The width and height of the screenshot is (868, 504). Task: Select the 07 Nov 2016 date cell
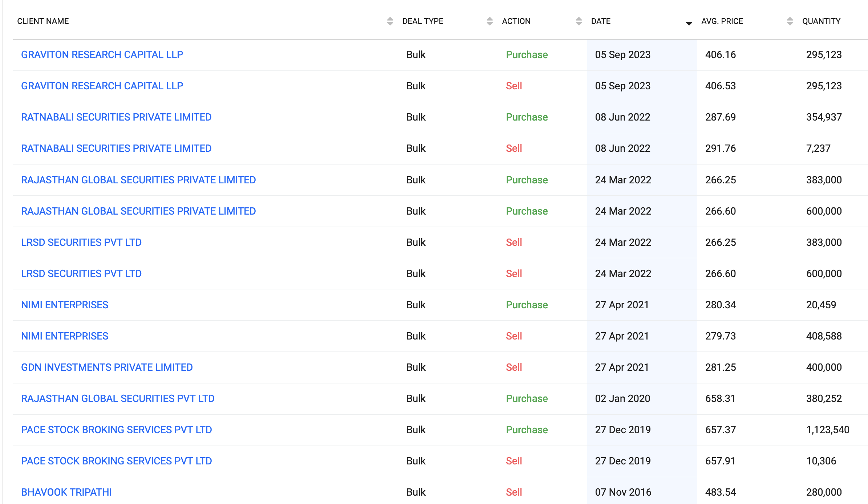pos(623,492)
